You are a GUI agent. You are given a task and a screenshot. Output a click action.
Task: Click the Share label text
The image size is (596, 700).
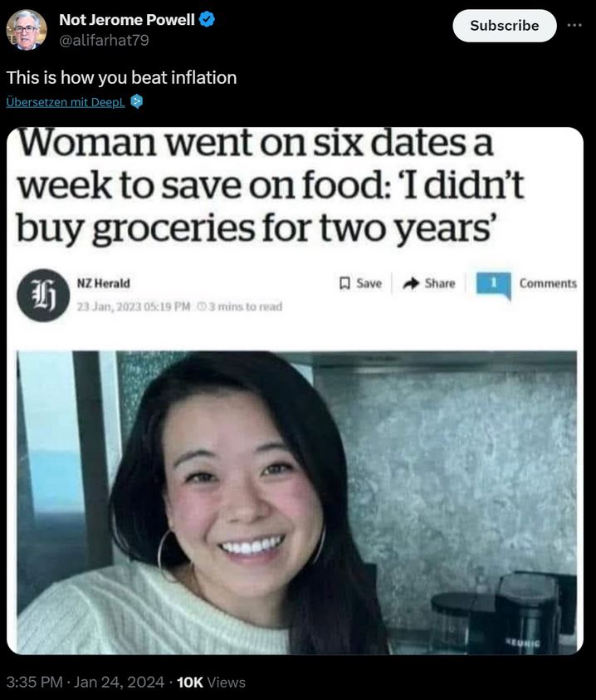440,283
